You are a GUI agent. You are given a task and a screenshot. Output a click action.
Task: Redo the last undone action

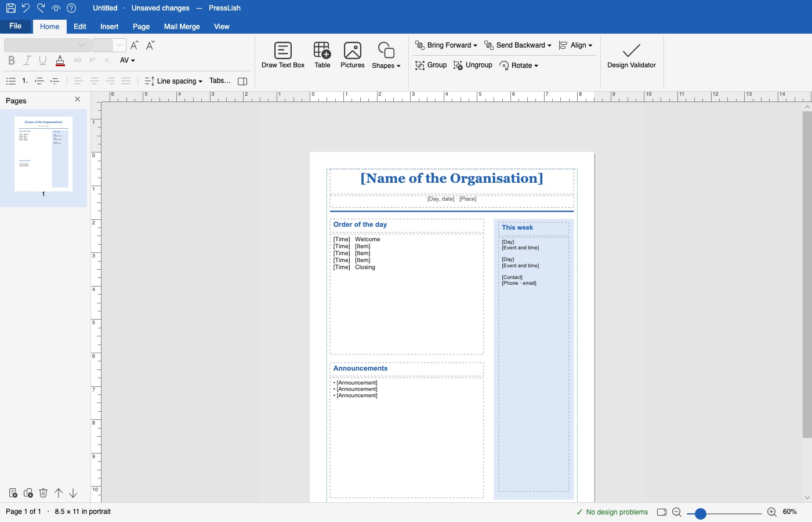pyautogui.click(x=41, y=8)
